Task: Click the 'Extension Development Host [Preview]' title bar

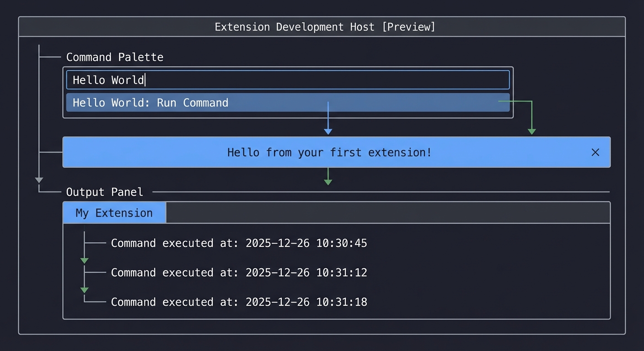Action: (x=324, y=27)
